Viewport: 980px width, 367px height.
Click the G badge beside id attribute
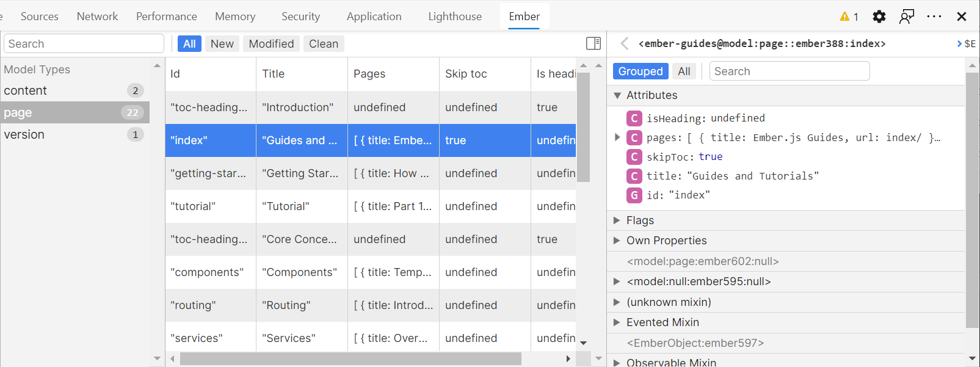(634, 195)
